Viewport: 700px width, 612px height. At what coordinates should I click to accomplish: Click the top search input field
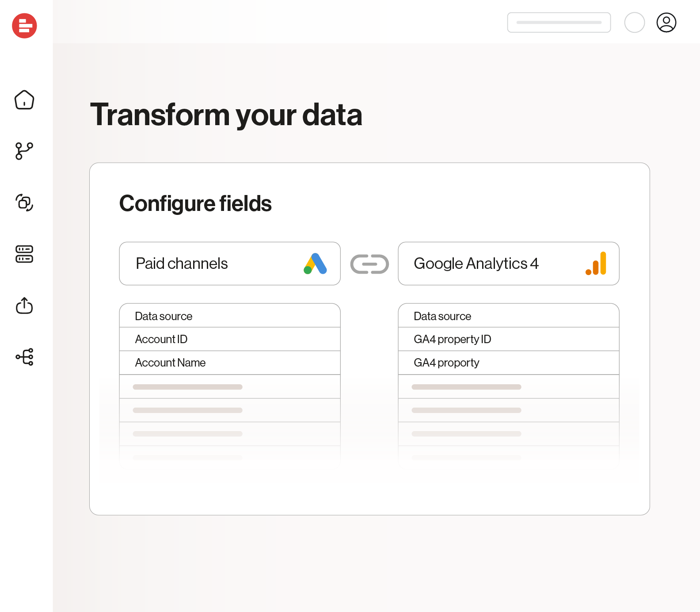point(559,23)
